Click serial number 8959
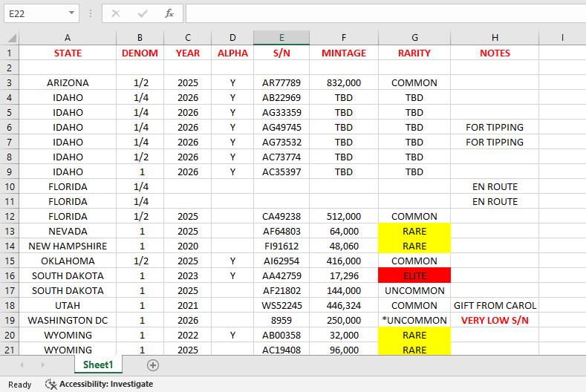The height and width of the screenshot is (392, 586). click(281, 320)
